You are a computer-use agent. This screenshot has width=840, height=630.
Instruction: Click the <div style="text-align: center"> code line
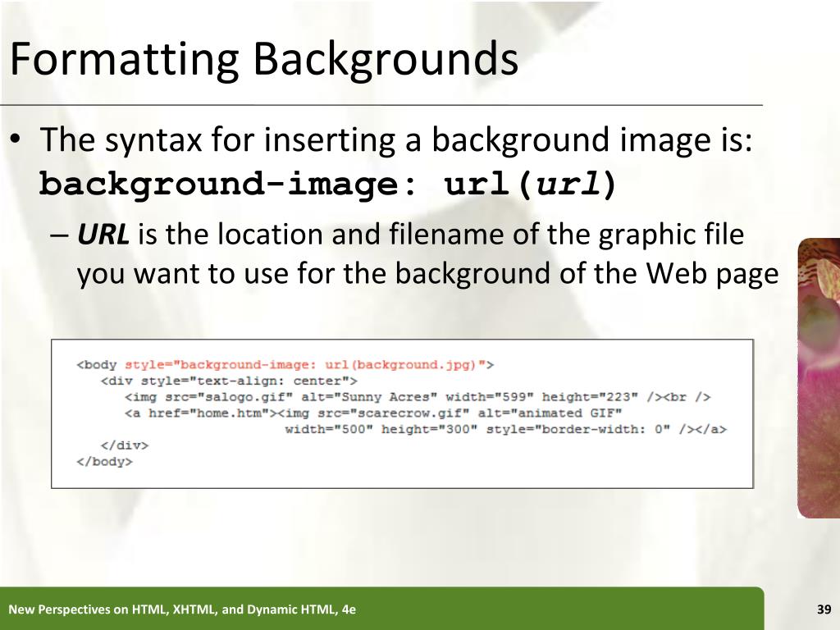[229, 381]
